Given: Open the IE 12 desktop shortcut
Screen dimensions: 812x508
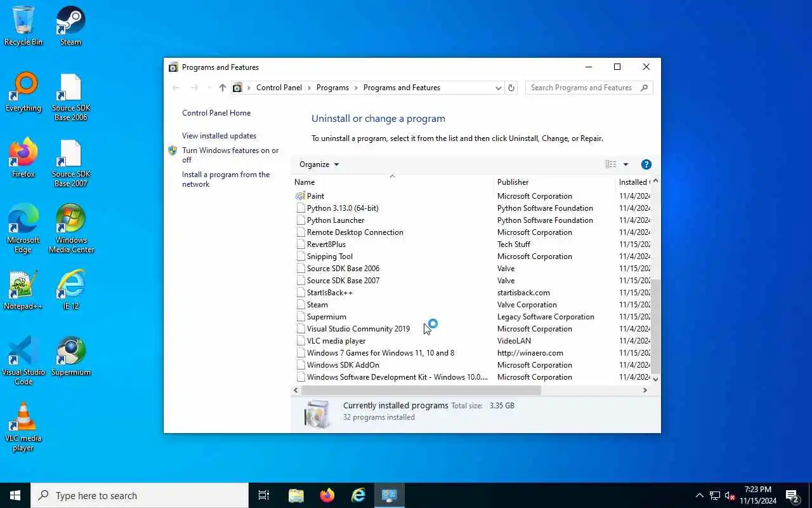Looking at the screenshot, I should pyautogui.click(x=70, y=290).
